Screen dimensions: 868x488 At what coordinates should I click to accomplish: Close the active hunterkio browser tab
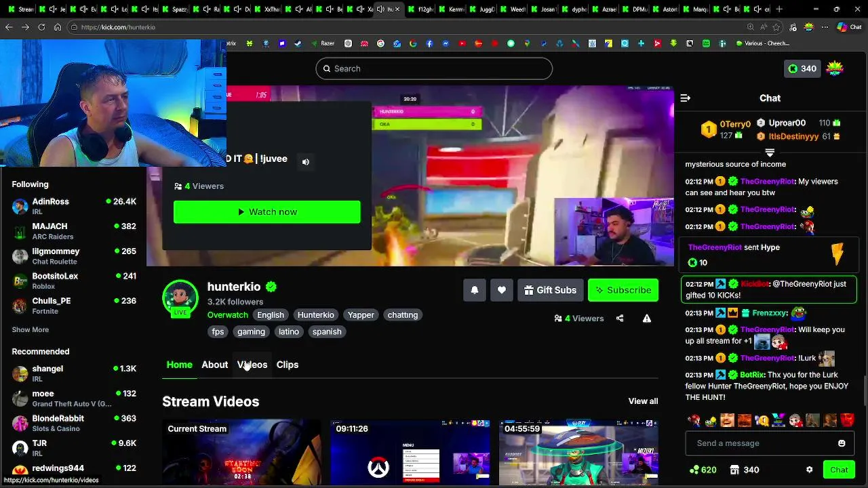398,9
